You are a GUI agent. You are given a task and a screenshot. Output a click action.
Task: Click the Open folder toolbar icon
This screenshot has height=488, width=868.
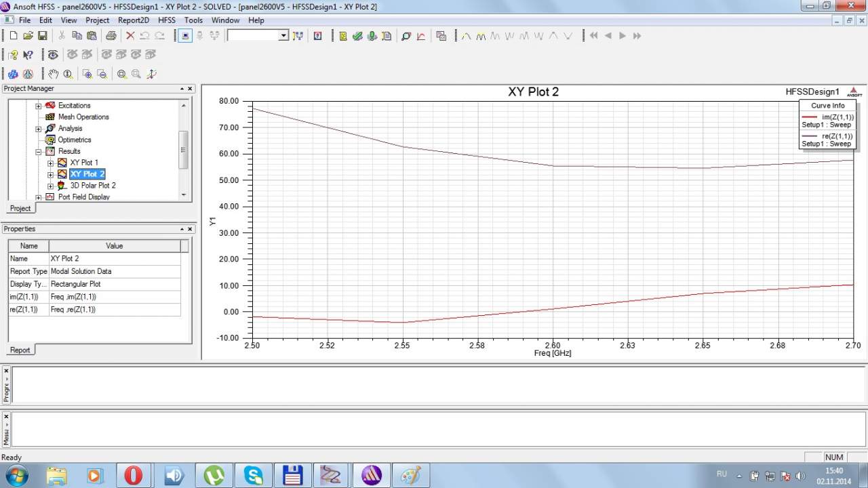(28, 36)
